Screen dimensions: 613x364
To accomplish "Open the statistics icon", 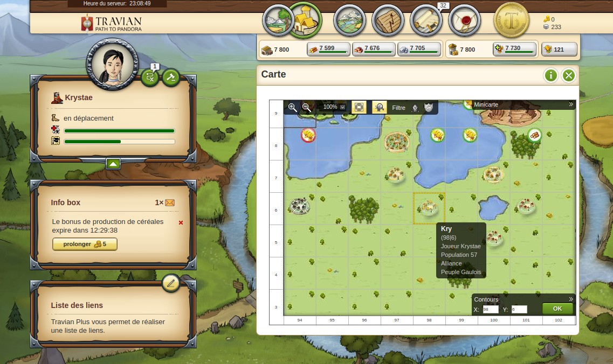I will [x=388, y=20].
